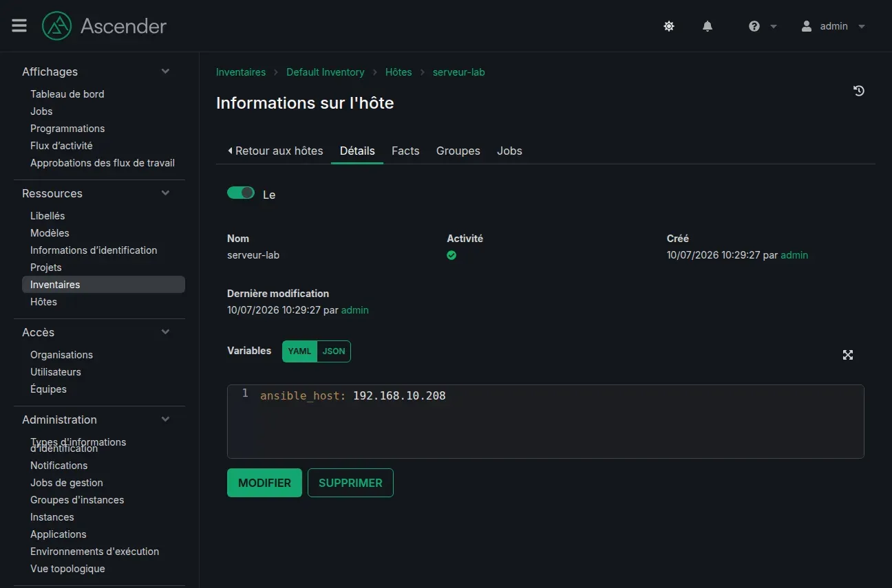Click the serveur-lab breadcrumb
Image resolution: width=892 pixels, height=588 pixels.
459,72
